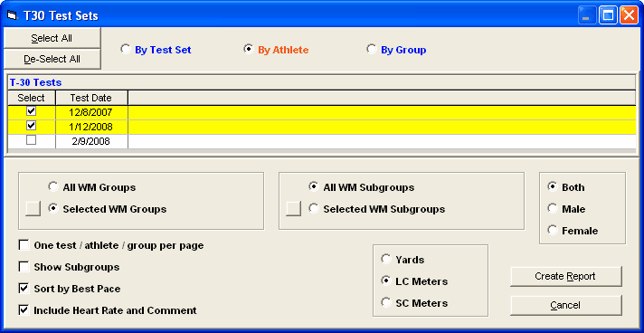Click the De-Select All button

pyautogui.click(x=52, y=59)
